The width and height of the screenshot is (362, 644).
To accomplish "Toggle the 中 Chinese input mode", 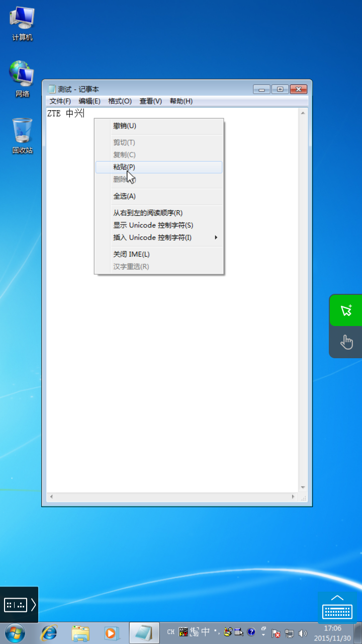I will click(206, 632).
